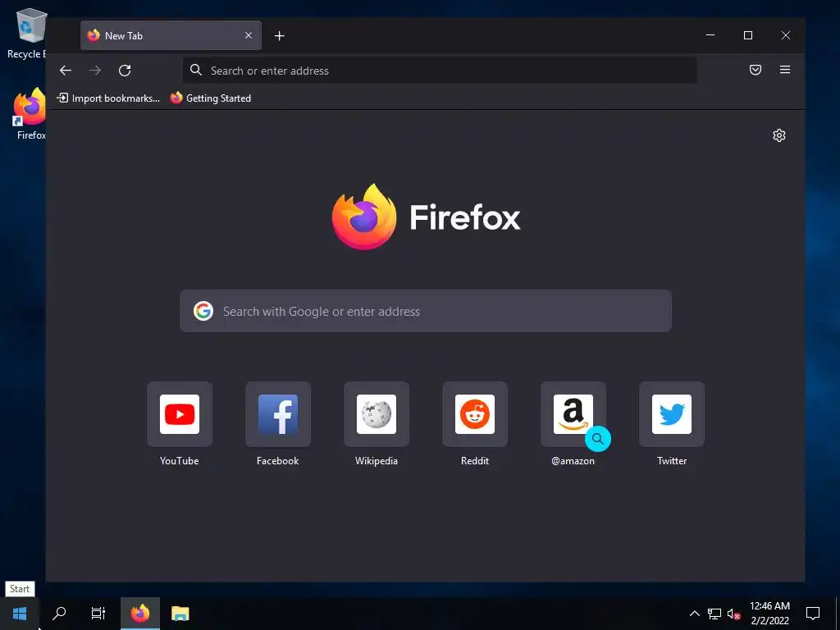Open the Action Center notifications
Viewport: 840px width, 630px height.
point(813,614)
